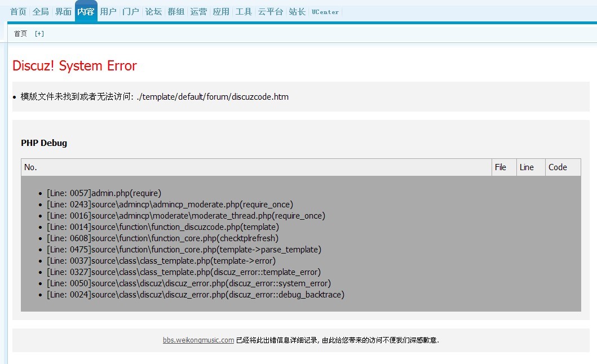Select the admin.php(require) trace line

[104, 193]
